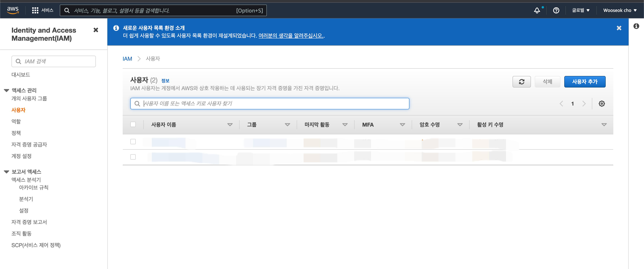Select the first user row checkbox
Image resolution: width=644 pixels, height=269 pixels.
point(133,142)
